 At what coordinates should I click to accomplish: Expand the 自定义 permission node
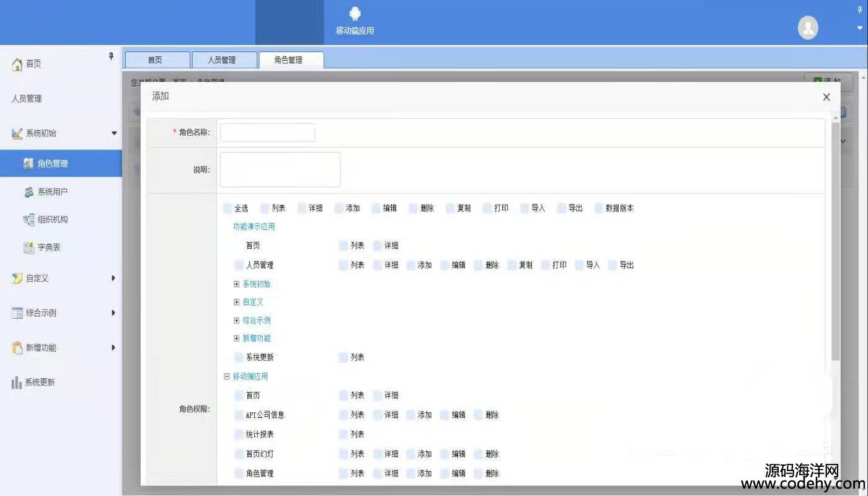click(236, 303)
